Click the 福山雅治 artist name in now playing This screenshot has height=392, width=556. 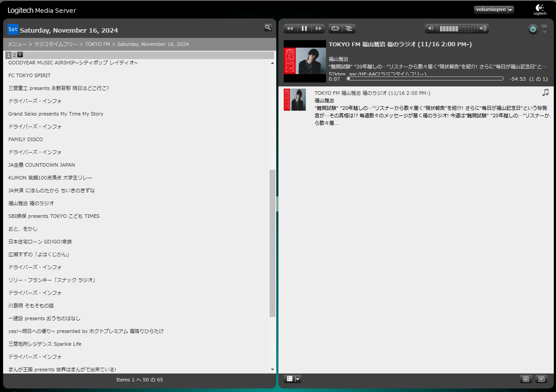338,59
